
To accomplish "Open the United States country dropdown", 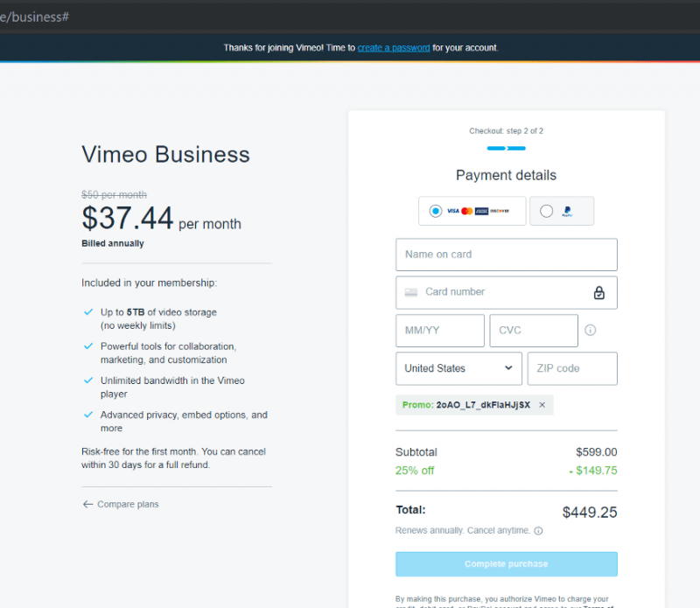I will point(458,368).
